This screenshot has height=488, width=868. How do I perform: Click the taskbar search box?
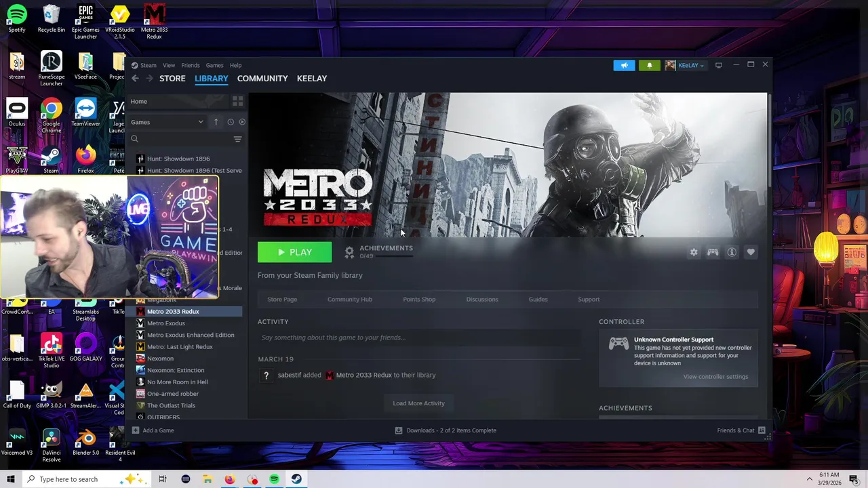(87, 479)
